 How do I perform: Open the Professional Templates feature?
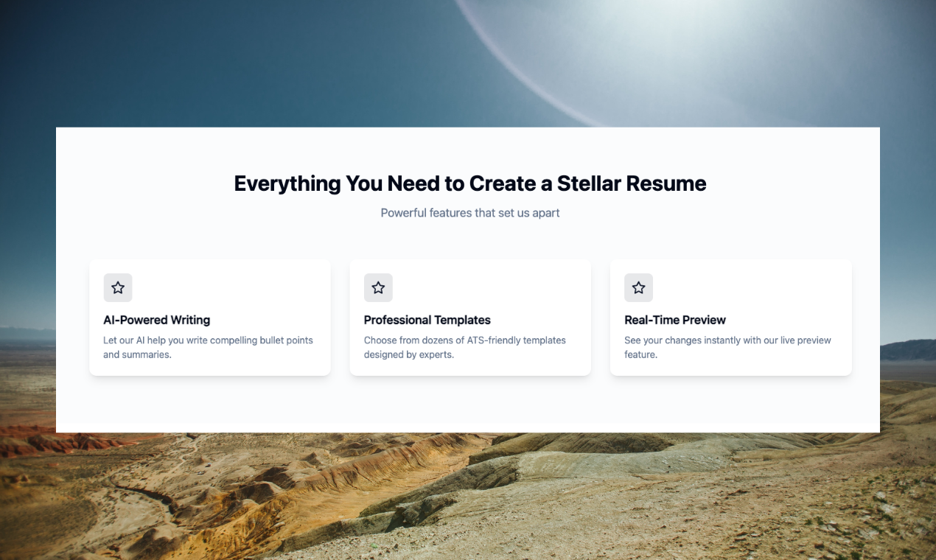point(427,320)
